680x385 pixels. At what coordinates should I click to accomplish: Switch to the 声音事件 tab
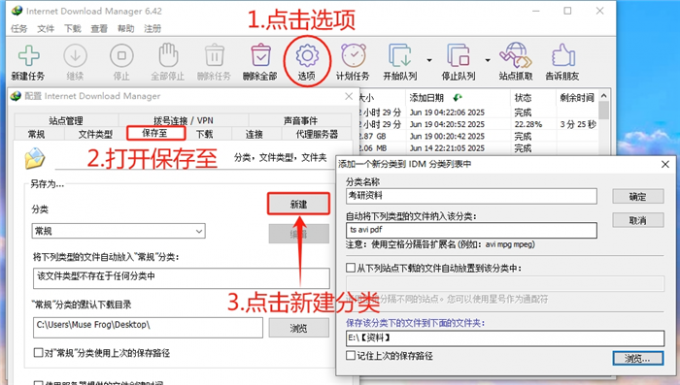pyautogui.click(x=300, y=121)
